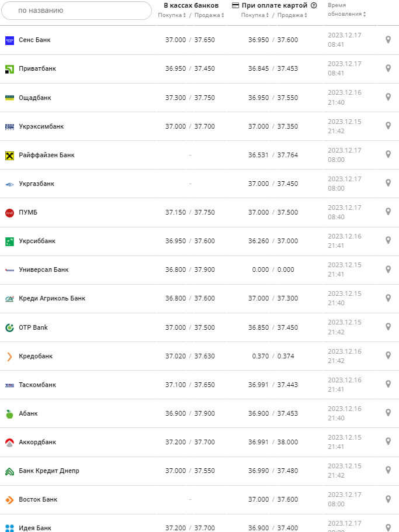This screenshot has height=532, width=399.
Task: Open the Укрэксимбанк bank link
Action: click(x=41, y=126)
